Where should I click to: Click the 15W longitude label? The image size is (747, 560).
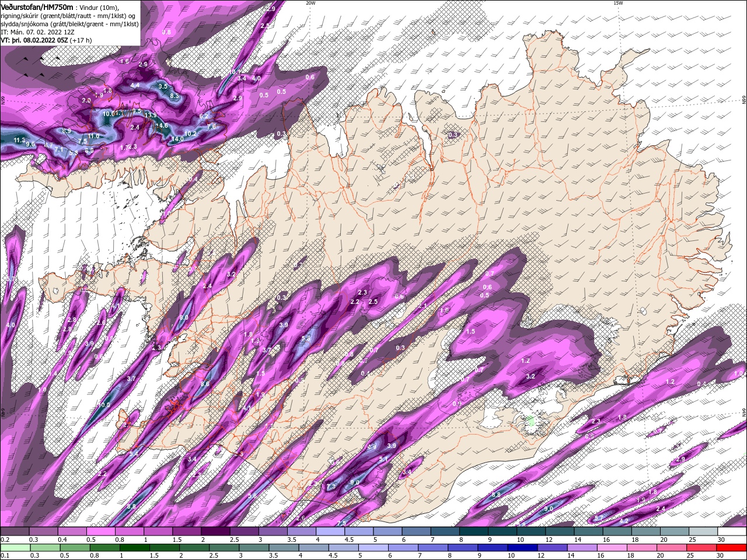(618, 3)
